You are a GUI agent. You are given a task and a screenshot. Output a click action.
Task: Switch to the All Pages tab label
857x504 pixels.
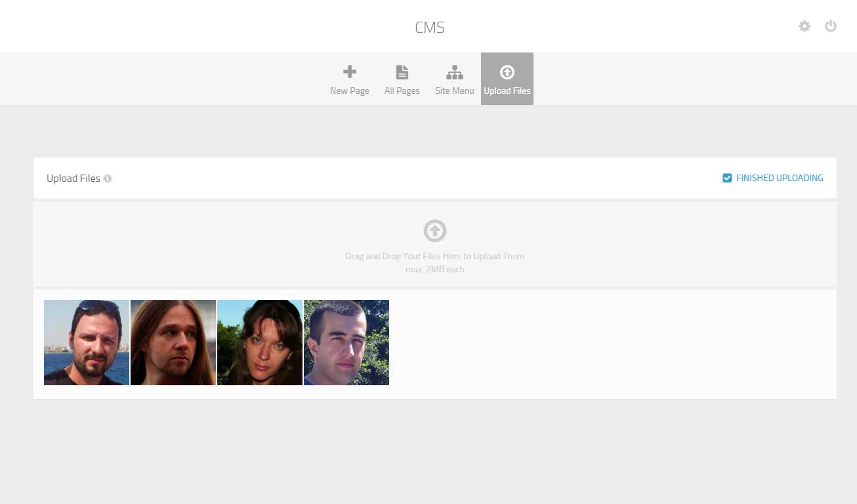pyautogui.click(x=402, y=91)
